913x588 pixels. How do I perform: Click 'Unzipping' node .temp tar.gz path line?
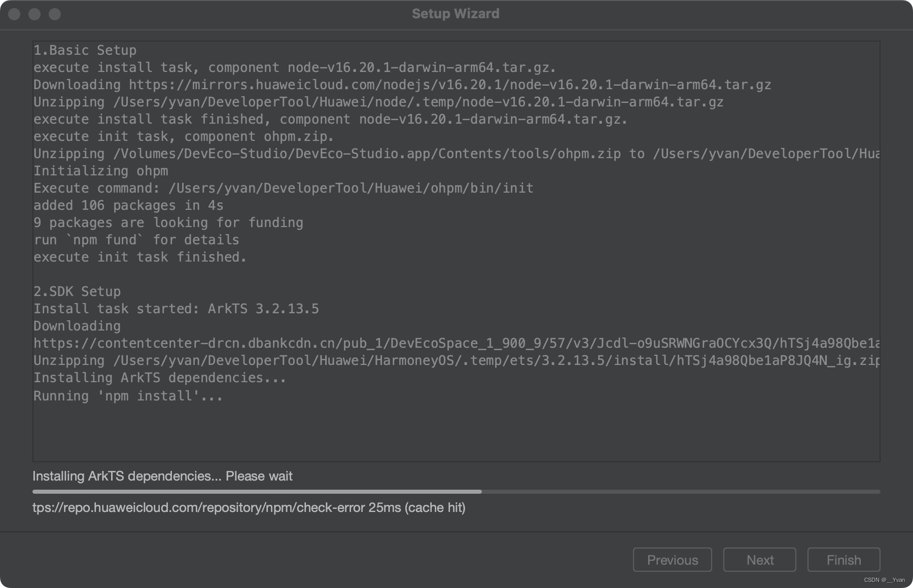point(378,102)
